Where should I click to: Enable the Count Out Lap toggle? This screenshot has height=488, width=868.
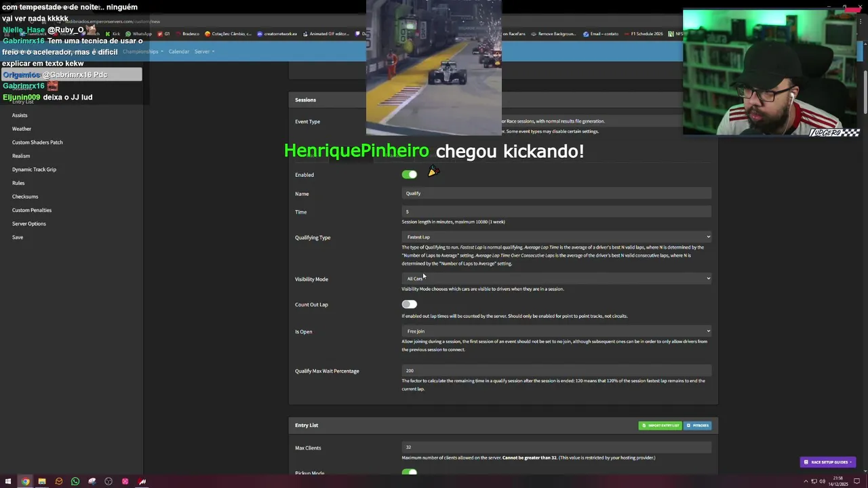click(409, 304)
